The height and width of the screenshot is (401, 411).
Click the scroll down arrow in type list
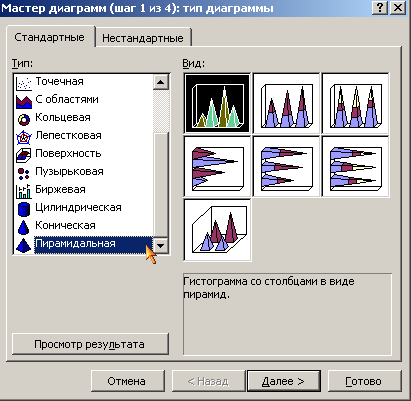tap(161, 246)
